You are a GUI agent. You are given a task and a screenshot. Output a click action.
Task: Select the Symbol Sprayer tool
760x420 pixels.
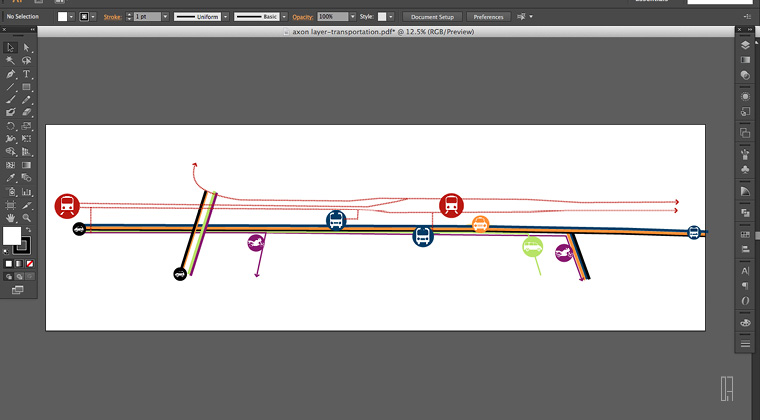10,192
